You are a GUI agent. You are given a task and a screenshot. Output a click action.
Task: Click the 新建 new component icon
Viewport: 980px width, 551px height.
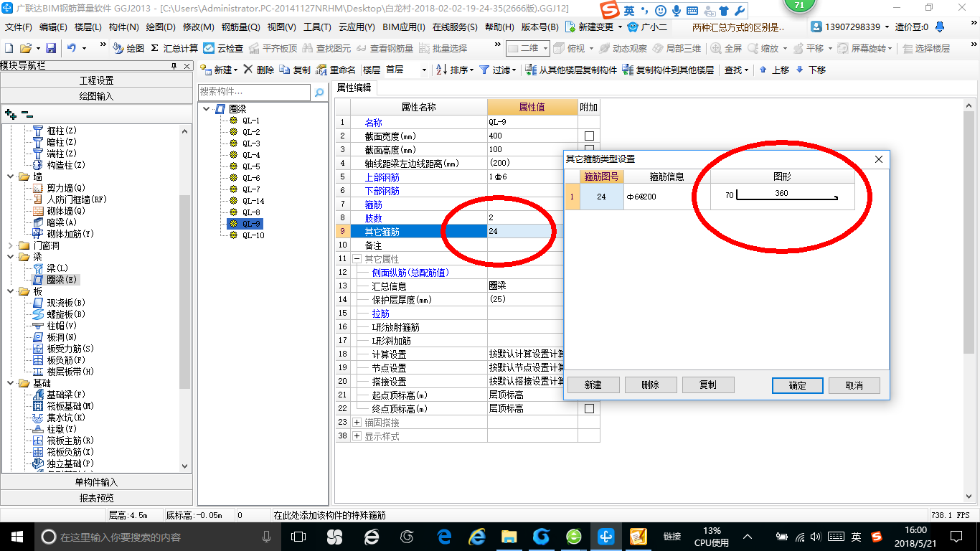click(204, 70)
